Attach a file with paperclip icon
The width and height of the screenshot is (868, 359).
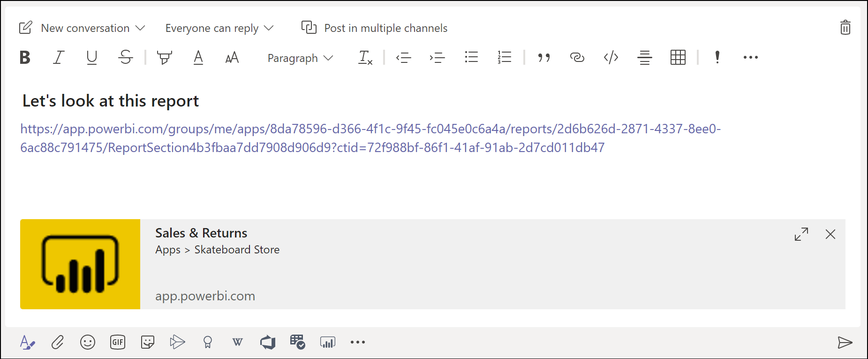pyautogui.click(x=58, y=342)
